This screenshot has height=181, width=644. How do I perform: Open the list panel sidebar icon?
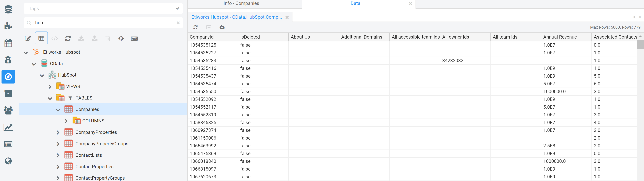[8, 144]
